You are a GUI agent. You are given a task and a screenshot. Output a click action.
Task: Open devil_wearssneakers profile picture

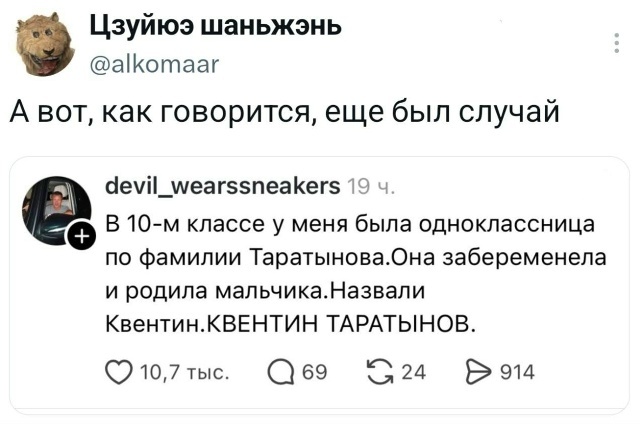[56, 210]
